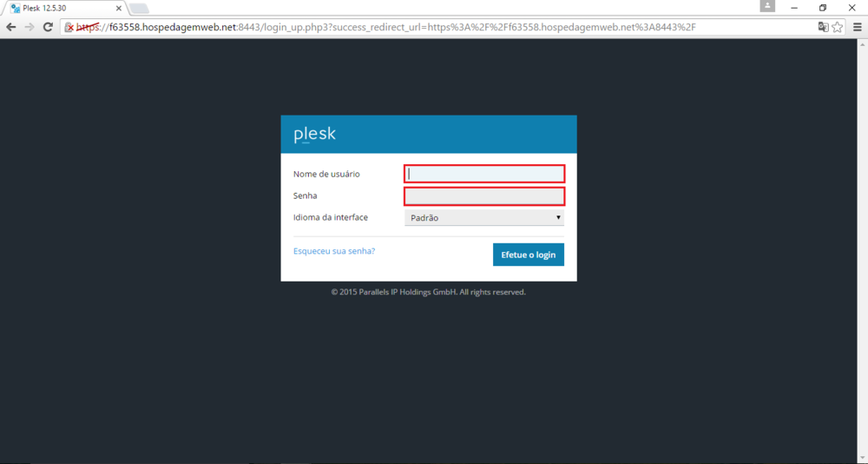Expand the Idioma da interface dropdown

tap(484, 218)
